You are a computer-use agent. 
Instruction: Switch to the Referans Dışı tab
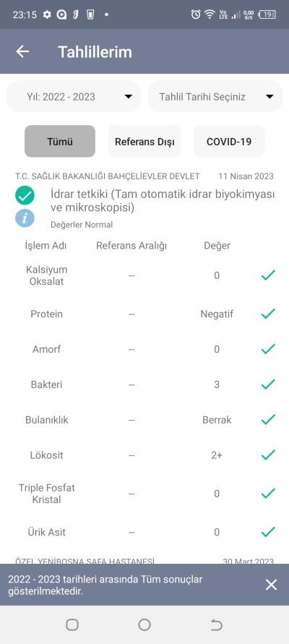point(144,141)
